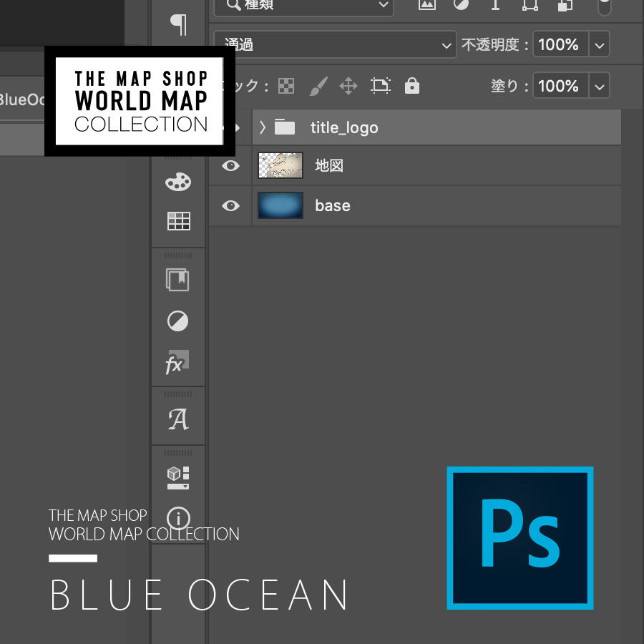Filter layers by type layers icon
This screenshot has width=644, height=644.
[496, 4]
